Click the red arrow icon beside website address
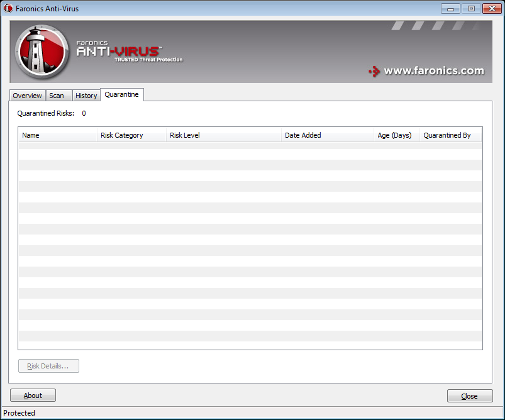The height and width of the screenshot is (420, 505). [x=374, y=71]
